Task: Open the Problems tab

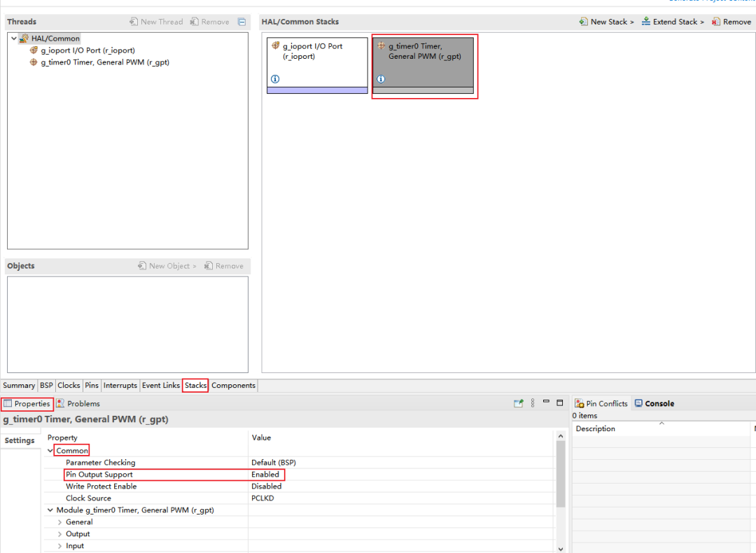Action: coord(78,403)
